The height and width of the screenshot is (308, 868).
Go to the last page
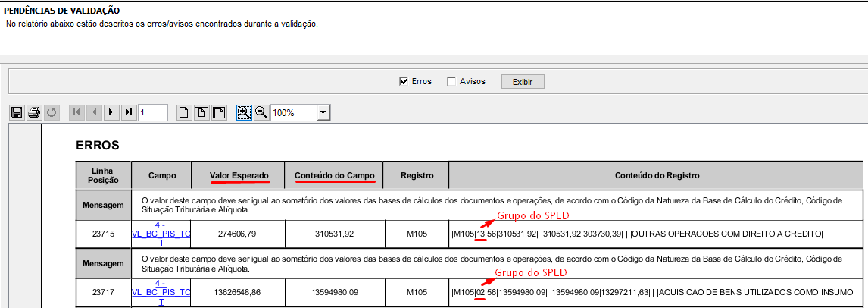tap(129, 112)
